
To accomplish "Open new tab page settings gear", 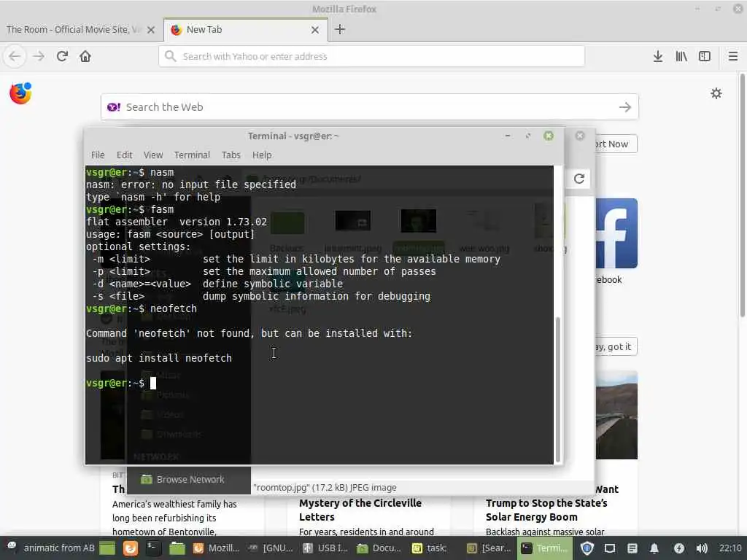I will tap(716, 93).
